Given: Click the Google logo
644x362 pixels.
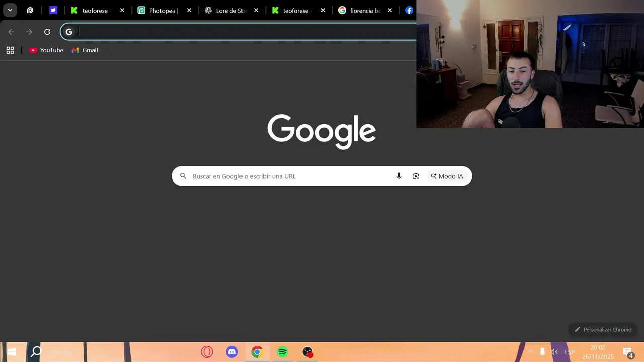Looking at the screenshot, I should [x=321, y=131].
